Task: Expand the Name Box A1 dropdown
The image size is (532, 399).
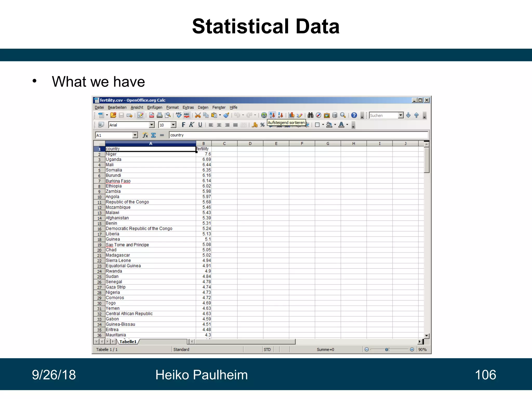Action: pyautogui.click(x=135, y=135)
